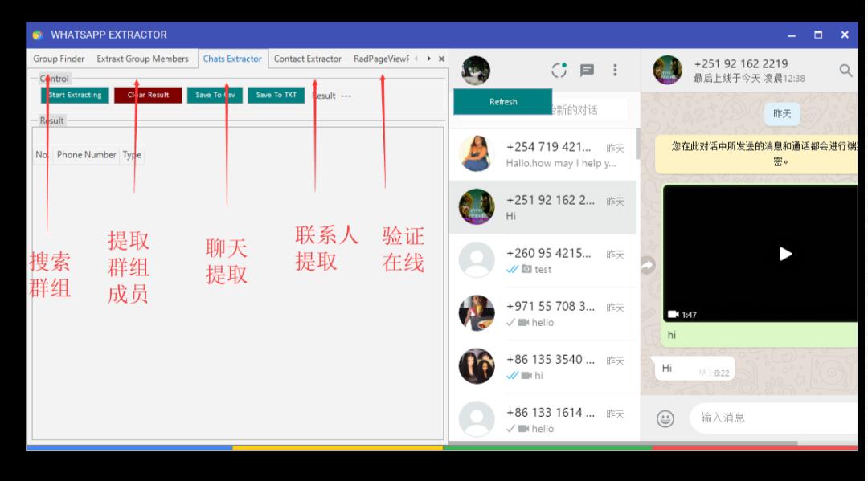
Task: Open the WhatsApp status icon
Action: click(x=559, y=71)
